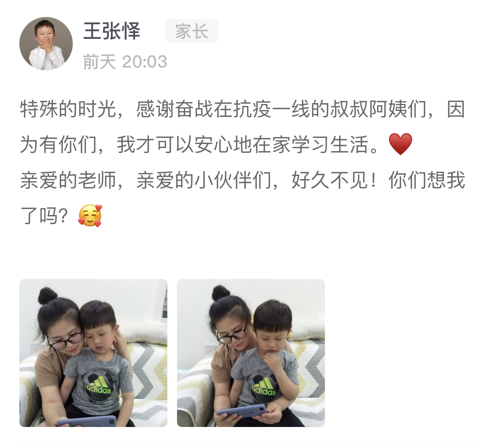Open the right photo thumbnail of the post
The width and height of the screenshot is (502, 448).
coord(251,353)
